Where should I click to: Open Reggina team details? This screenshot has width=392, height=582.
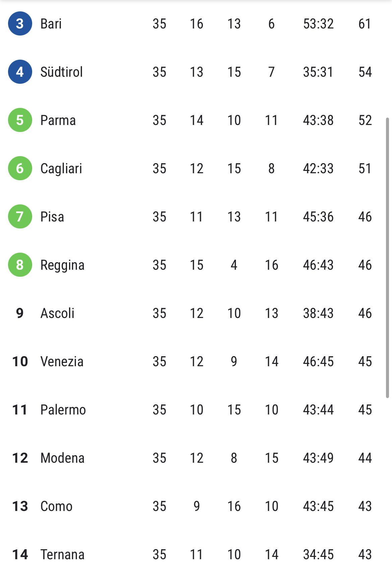(62, 265)
